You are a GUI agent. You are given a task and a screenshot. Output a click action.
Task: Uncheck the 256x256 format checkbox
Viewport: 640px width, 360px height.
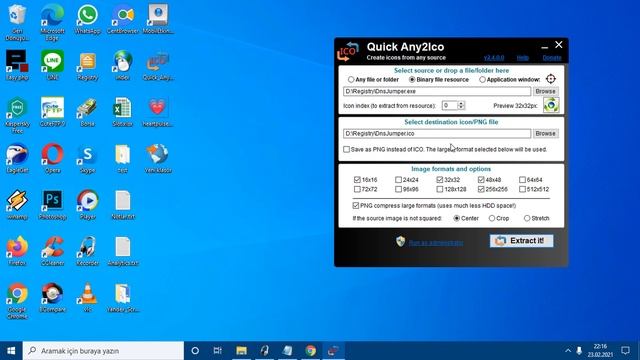point(481,189)
